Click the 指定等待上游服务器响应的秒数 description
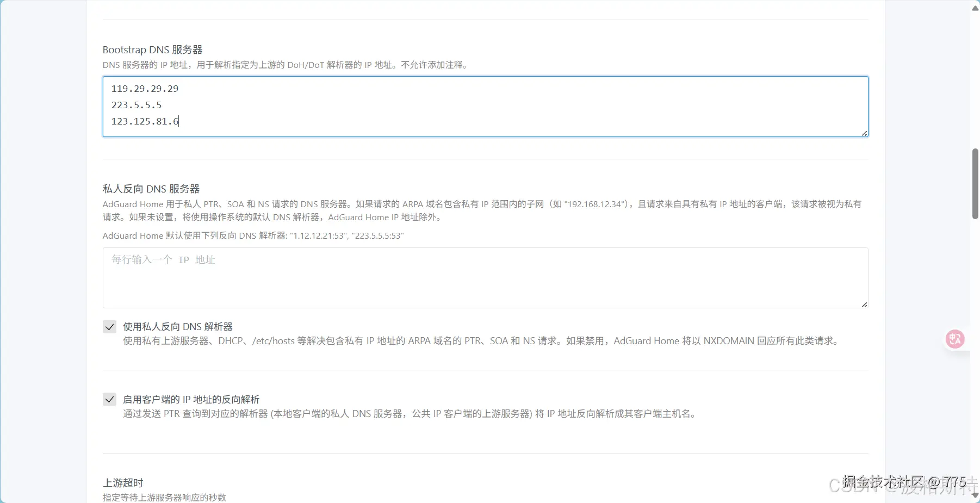This screenshot has height=503, width=980. (164, 498)
